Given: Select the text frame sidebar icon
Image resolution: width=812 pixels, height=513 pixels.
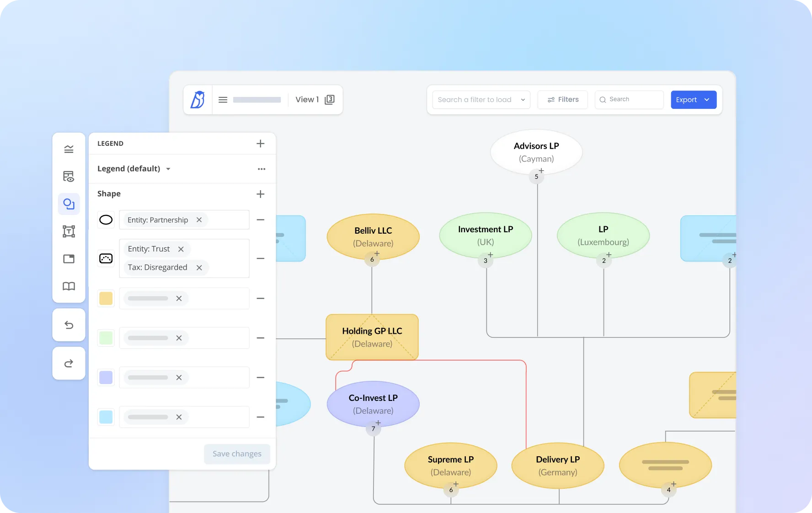Looking at the screenshot, I should coord(69,231).
